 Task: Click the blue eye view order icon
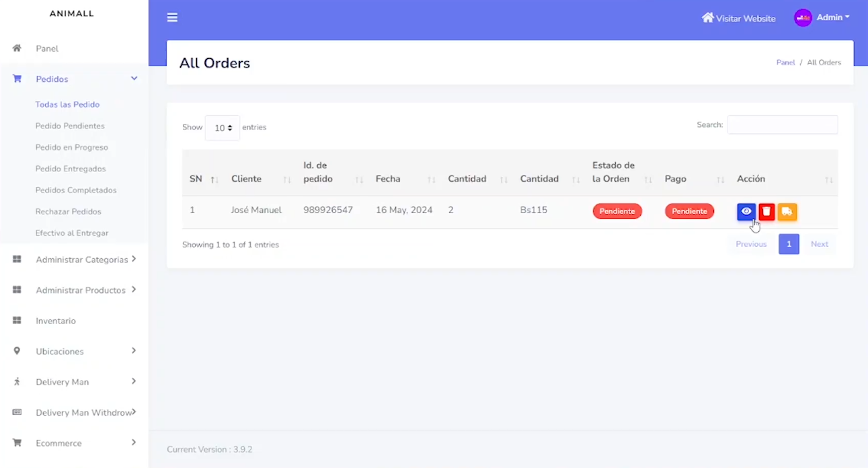pos(746,212)
